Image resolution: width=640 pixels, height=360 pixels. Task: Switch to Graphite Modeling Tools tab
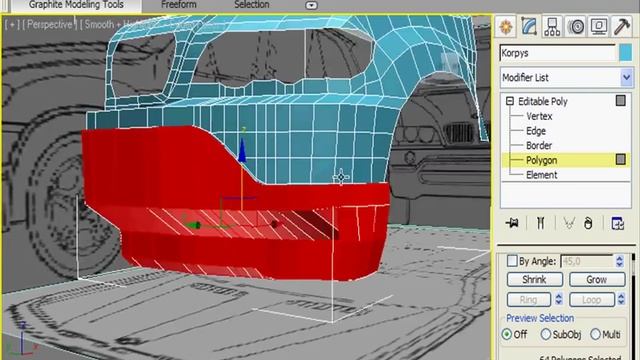tap(76, 5)
